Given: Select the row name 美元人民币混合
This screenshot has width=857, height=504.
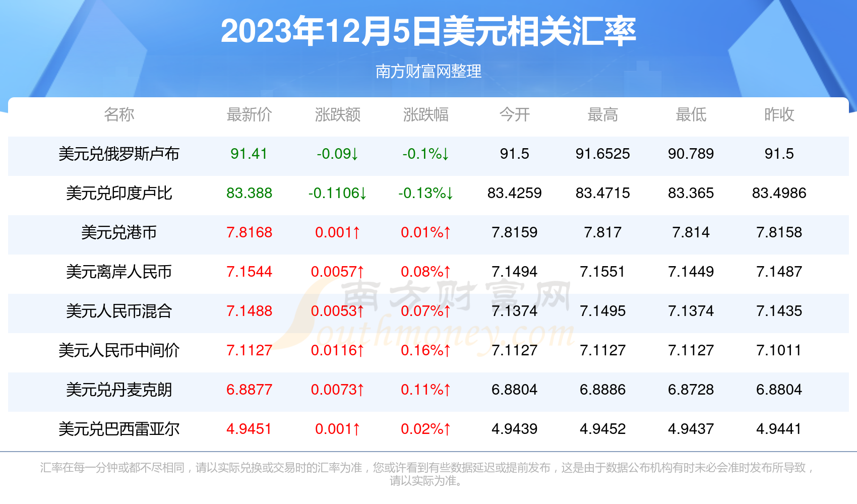Looking at the screenshot, I should [x=119, y=311].
